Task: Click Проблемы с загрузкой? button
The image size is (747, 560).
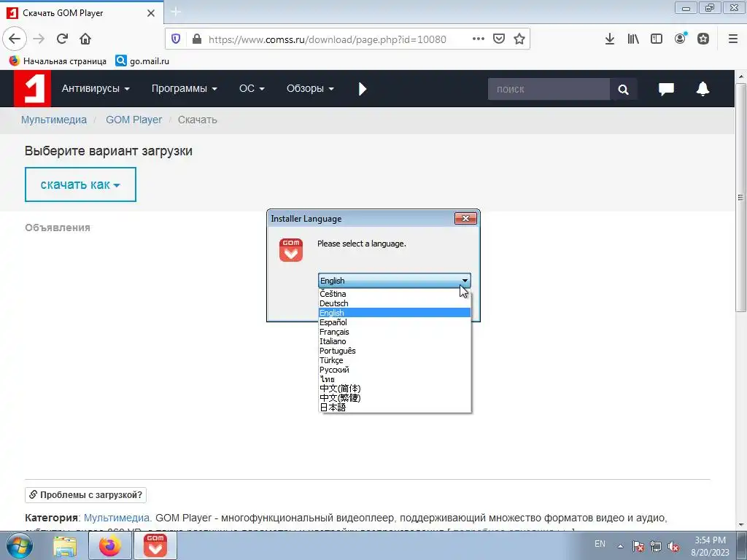Action: (x=86, y=495)
